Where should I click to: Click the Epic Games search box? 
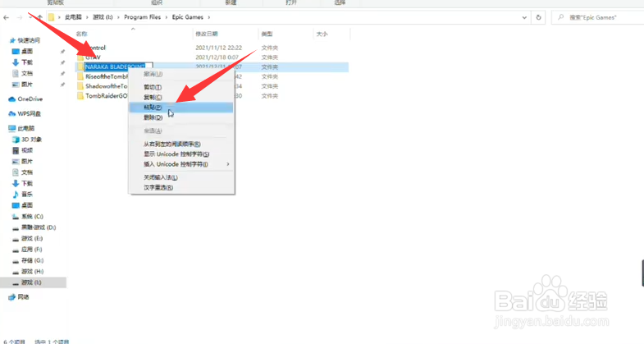[597, 17]
